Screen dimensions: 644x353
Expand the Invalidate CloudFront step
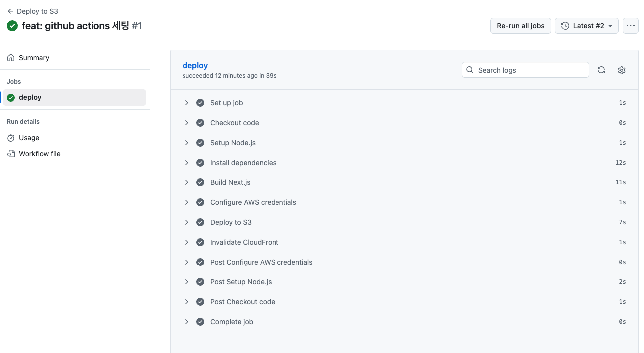pyautogui.click(x=187, y=242)
